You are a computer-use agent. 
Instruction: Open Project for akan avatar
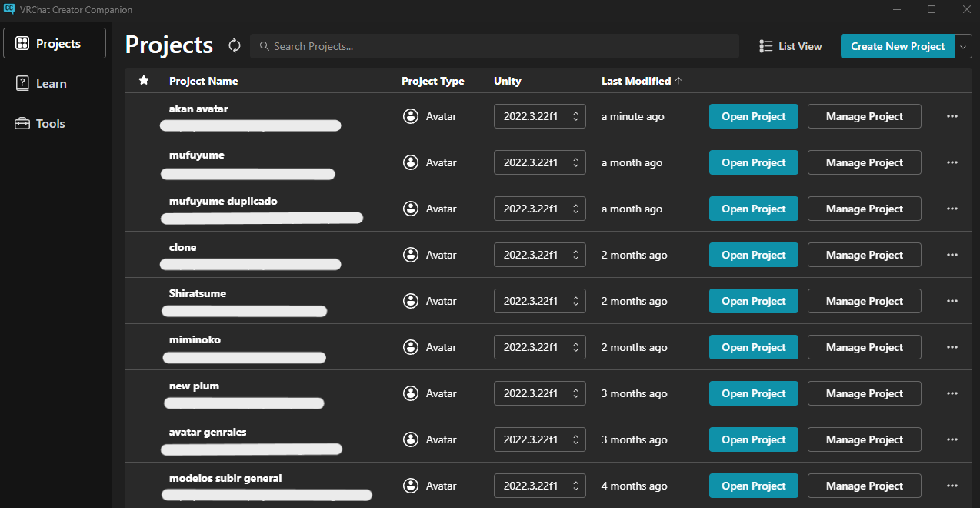pyautogui.click(x=754, y=116)
